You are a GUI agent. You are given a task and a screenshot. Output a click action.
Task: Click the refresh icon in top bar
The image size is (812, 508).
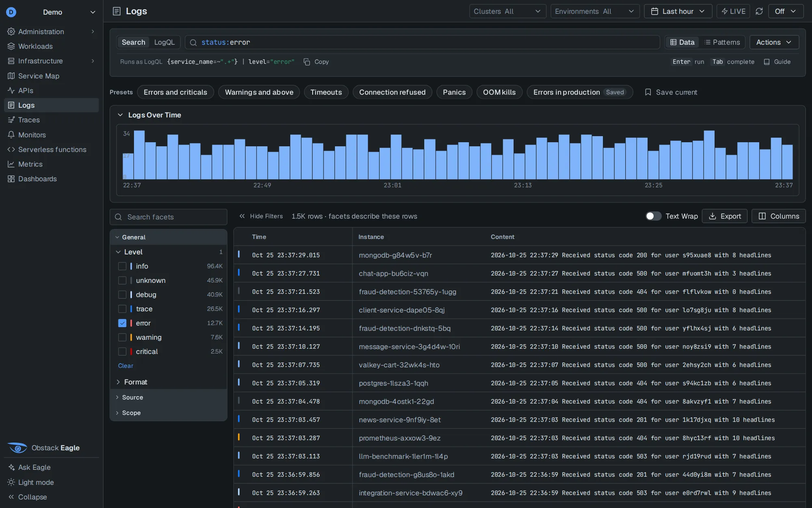[759, 11]
